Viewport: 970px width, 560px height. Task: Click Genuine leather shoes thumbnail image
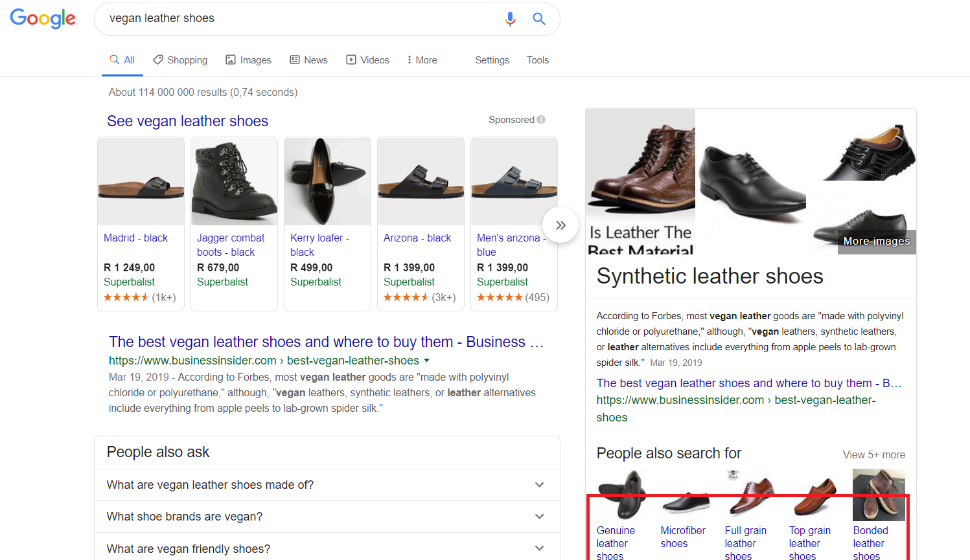click(x=622, y=495)
